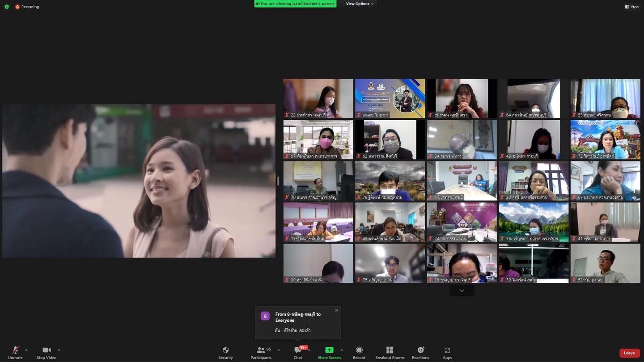Screen dimensions: 644x362
Task: Select participant 13 video tile
Action: pos(318,222)
